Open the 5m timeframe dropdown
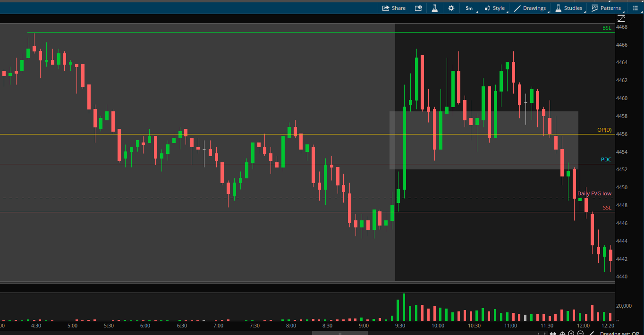Viewport: 644px width, 335px height. click(x=469, y=8)
